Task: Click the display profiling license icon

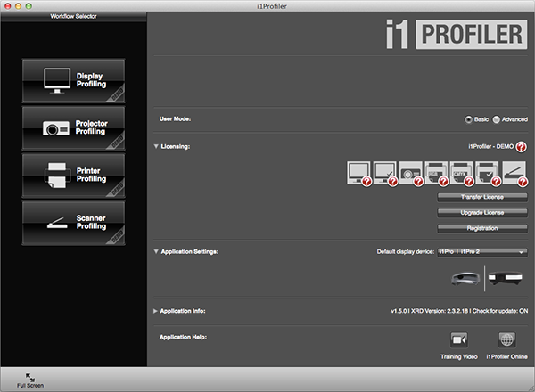Action: pyautogui.click(x=358, y=173)
